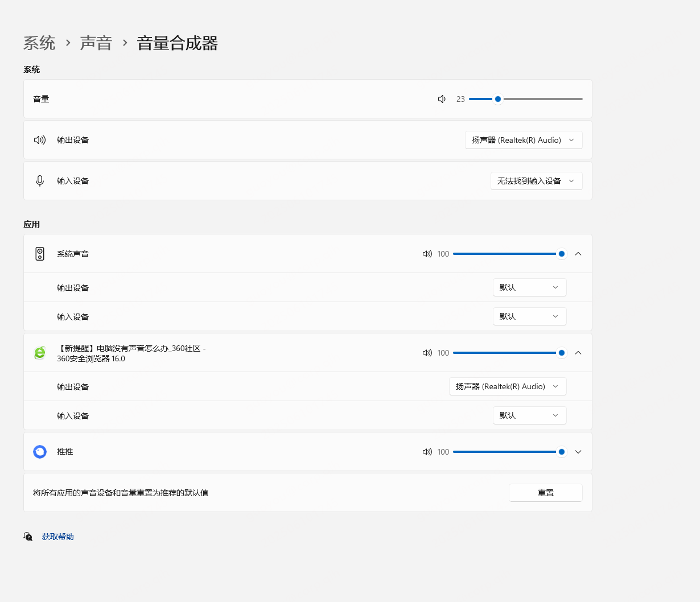Image resolution: width=700 pixels, height=602 pixels.
Task: Go to 系统 in breadcrumb
Action: 39,43
